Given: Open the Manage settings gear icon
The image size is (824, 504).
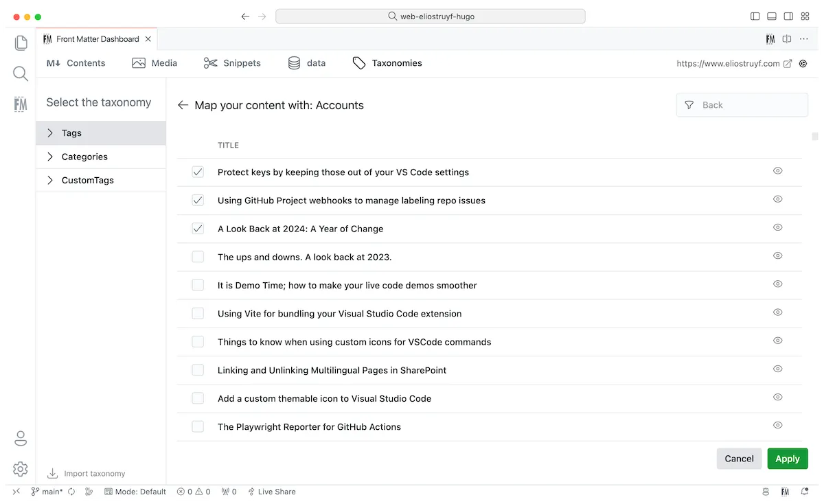Looking at the screenshot, I should 21,469.
